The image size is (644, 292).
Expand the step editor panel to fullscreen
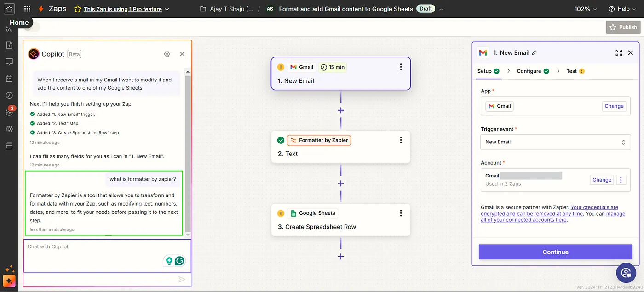coord(619,53)
